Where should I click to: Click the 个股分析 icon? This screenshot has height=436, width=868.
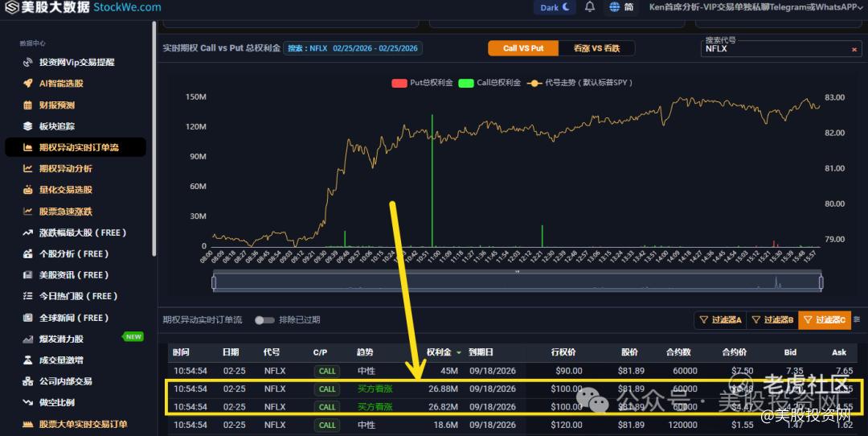pyautogui.click(x=27, y=253)
